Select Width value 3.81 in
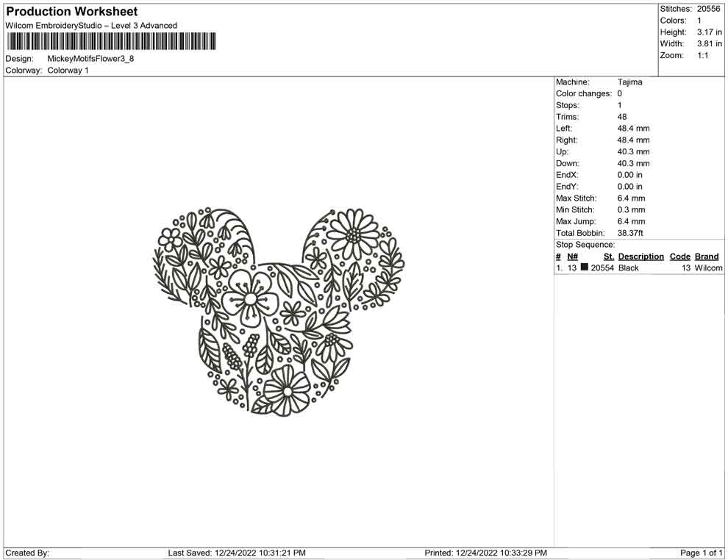Viewport: 728px width, 560px height. point(709,43)
